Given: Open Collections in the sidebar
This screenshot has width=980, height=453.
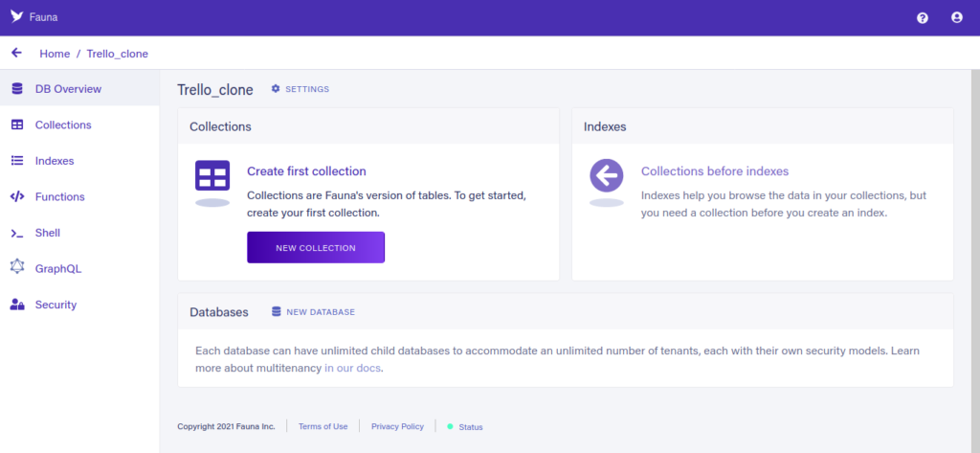Looking at the screenshot, I should 79,125.
